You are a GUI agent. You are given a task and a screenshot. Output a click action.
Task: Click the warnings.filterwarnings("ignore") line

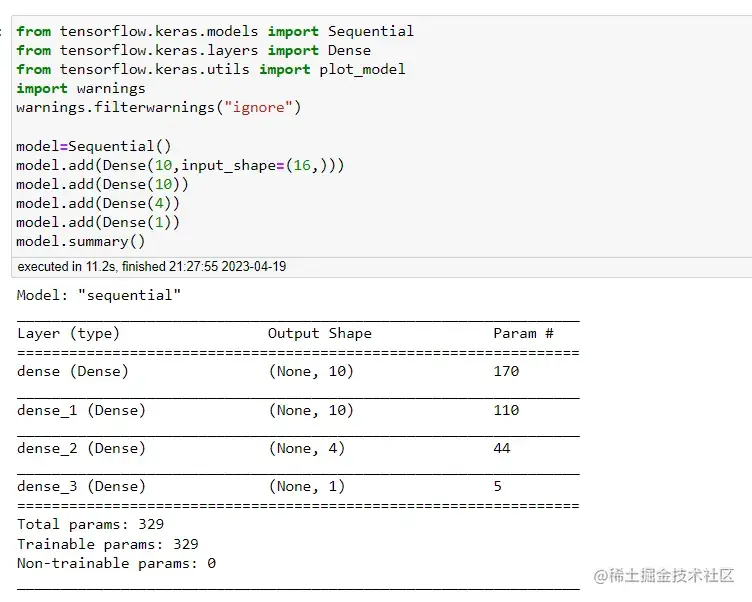tap(159, 107)
